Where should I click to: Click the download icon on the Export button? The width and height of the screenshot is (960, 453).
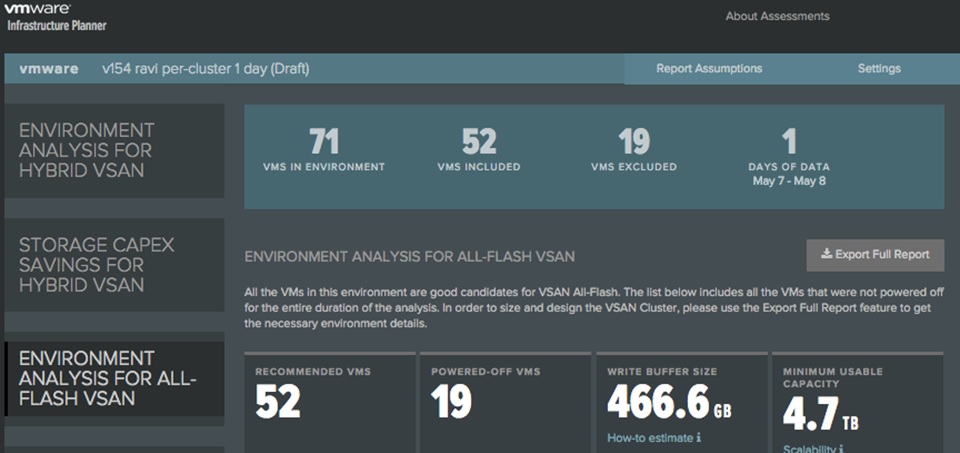tap(827, 254)
